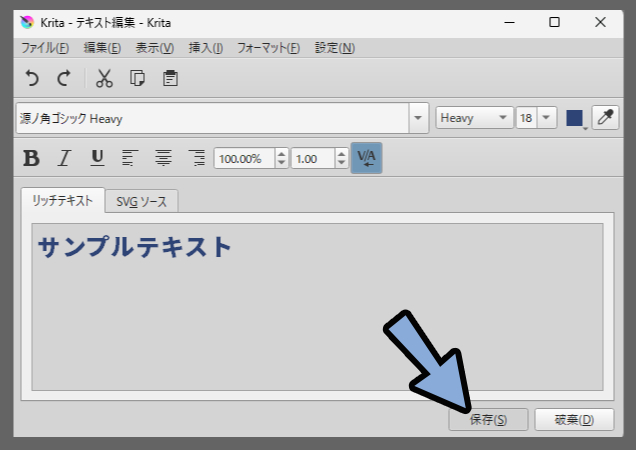Click the Paste clipboard icon
The width and height of the screenshot is (636, 450).
point(170,78)
